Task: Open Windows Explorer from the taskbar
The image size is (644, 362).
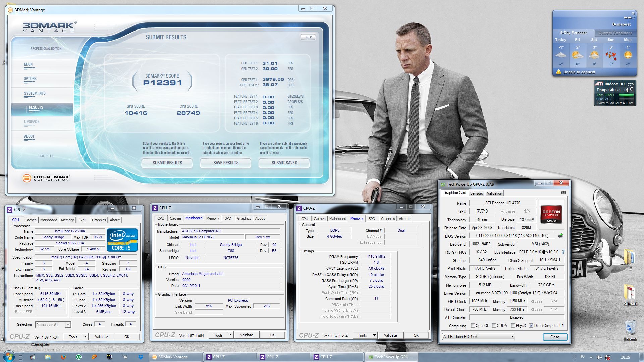Action: point(48,357)
